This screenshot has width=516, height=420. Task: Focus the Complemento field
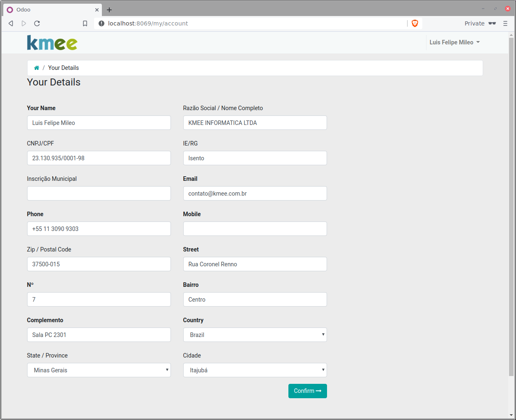[99, 335]
